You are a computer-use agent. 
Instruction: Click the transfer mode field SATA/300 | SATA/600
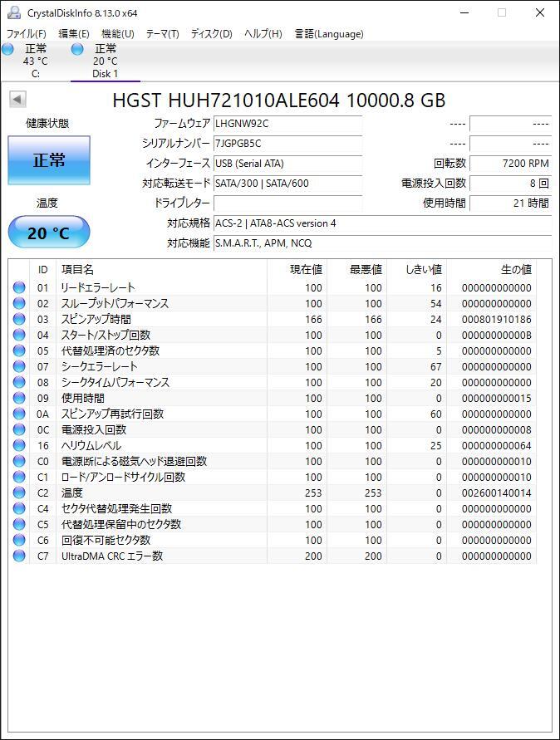tap(287, 183)
